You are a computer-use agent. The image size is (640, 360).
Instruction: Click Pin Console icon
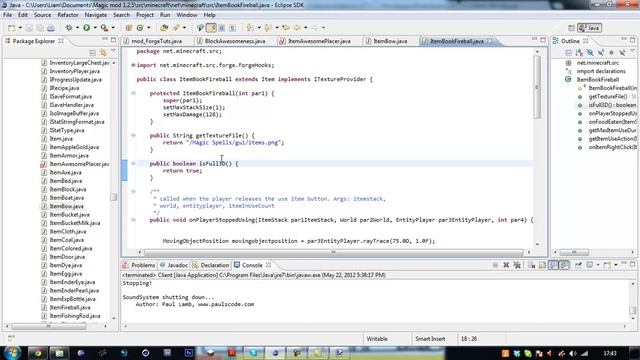tap(578, 265)
